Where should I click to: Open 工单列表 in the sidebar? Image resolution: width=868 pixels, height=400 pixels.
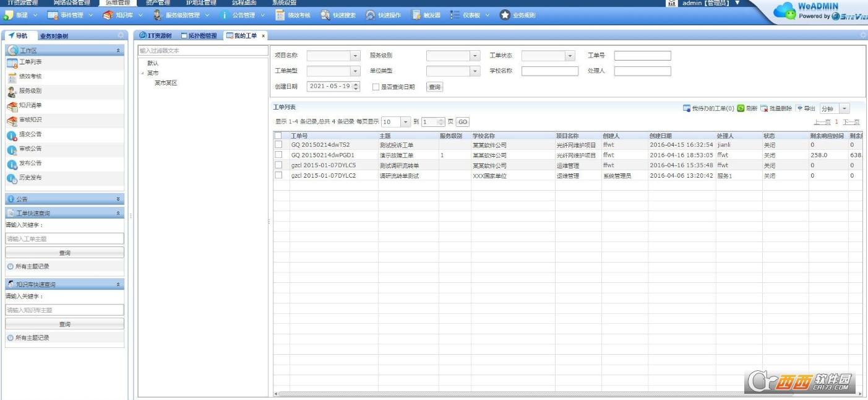point(65,63)
